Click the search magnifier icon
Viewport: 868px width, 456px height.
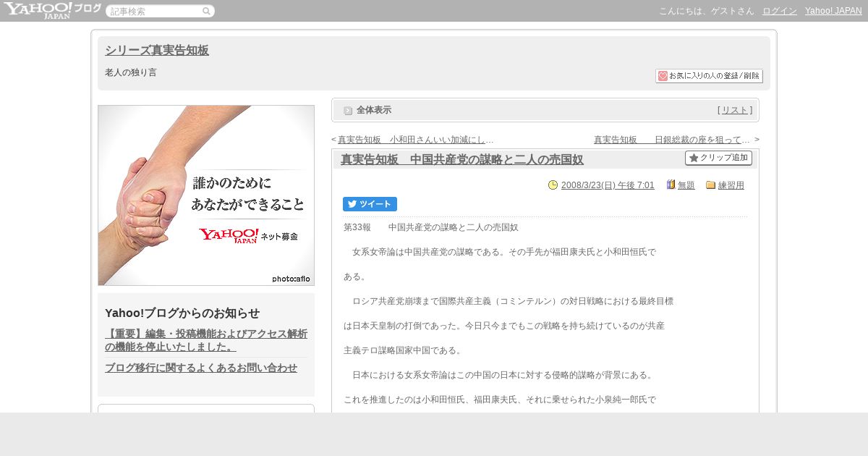tap(206, 12)
